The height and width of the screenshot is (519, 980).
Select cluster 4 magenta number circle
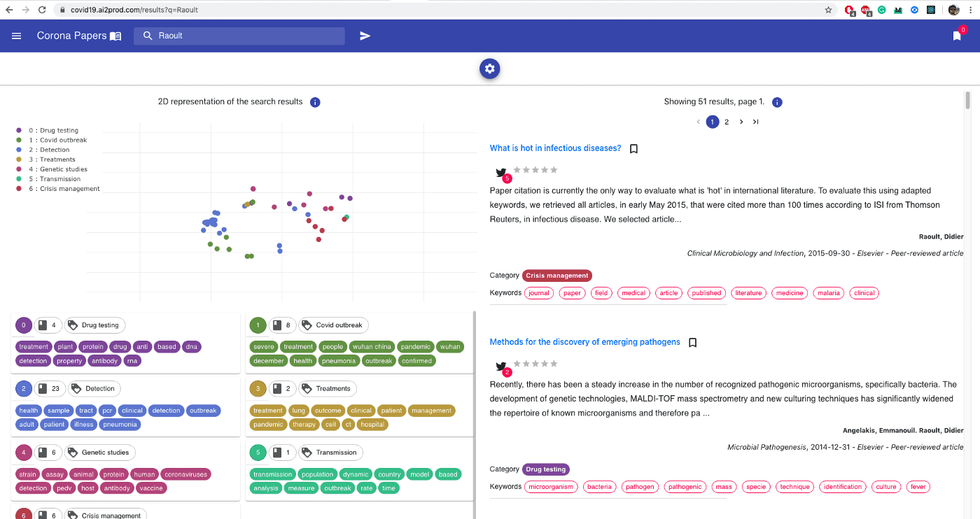pos(24,453)
